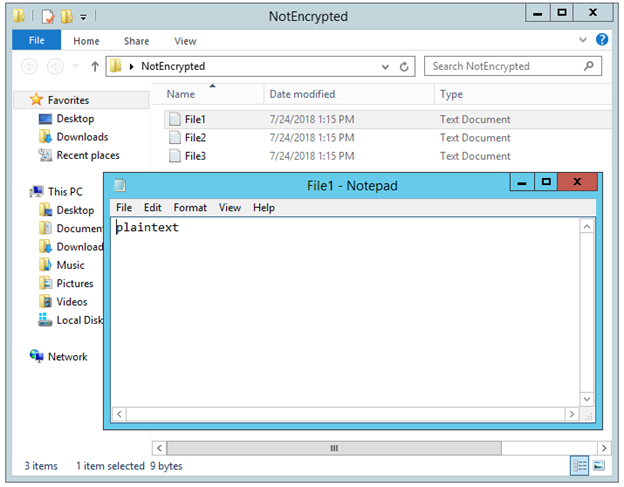Screen dimensions: 624x487
Task: Click the folder icon in Explorer title bar
Action: (18, 16)
